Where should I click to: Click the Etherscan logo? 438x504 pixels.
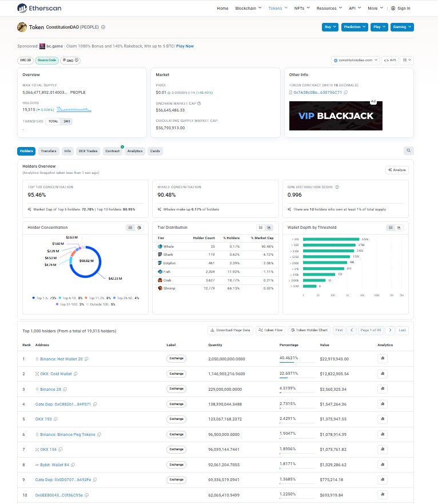tap(39, 8)
